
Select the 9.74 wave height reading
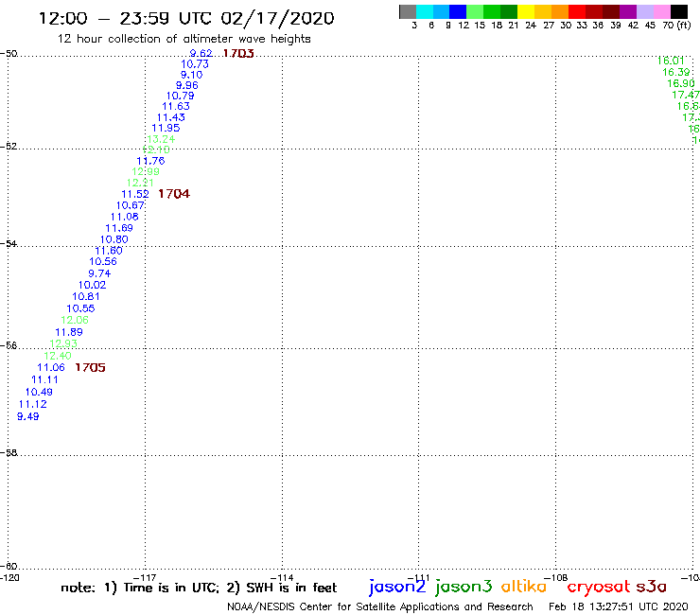(x=99, y=273)
